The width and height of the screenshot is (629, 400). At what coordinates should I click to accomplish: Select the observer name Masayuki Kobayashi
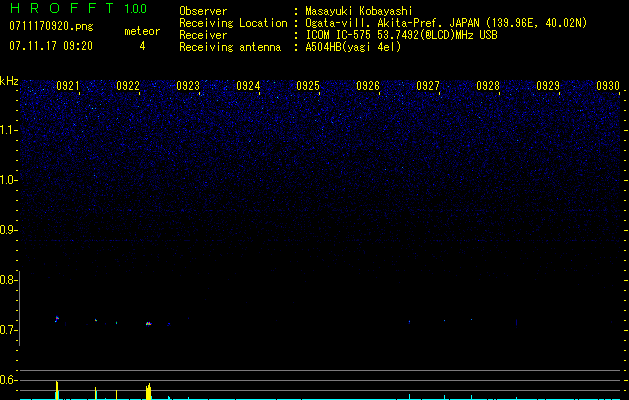click(359, 11)
